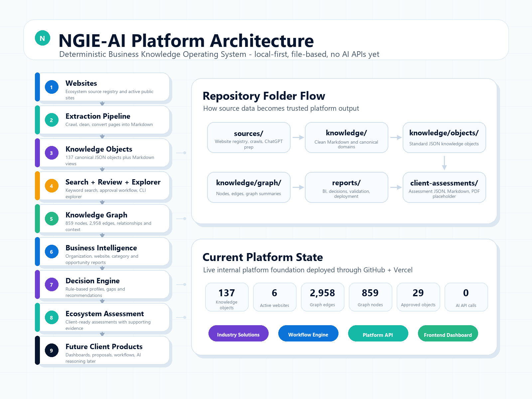532x399 pixels.
Task: Select the dark step 9 number badge
Action: click(x=52, y=350)
